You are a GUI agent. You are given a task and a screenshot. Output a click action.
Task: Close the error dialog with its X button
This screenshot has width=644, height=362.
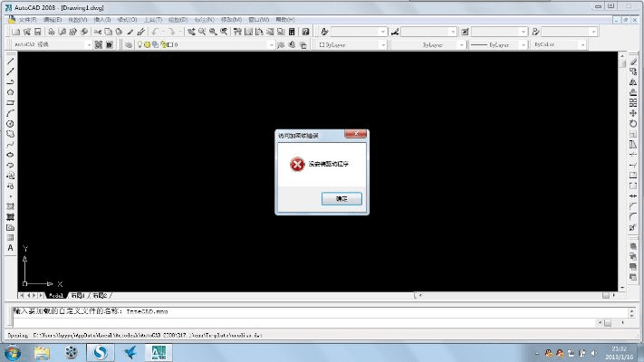(x=359, y=134)
